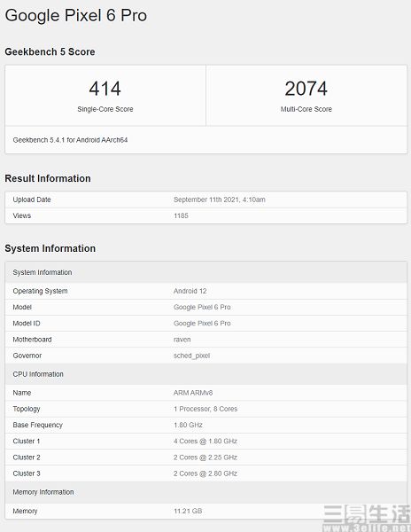Select the Base Frequency value 1.80 GHz
411x532 pixels.
click(x=188, y=425)
